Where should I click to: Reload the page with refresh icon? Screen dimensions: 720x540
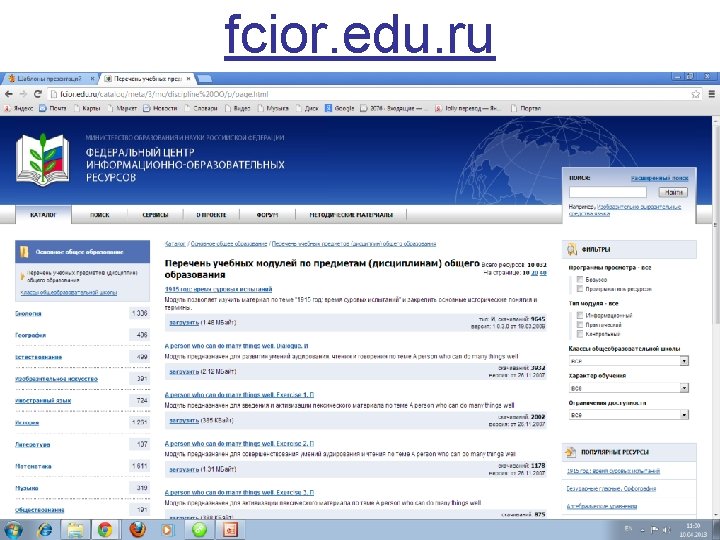point(38,94)
